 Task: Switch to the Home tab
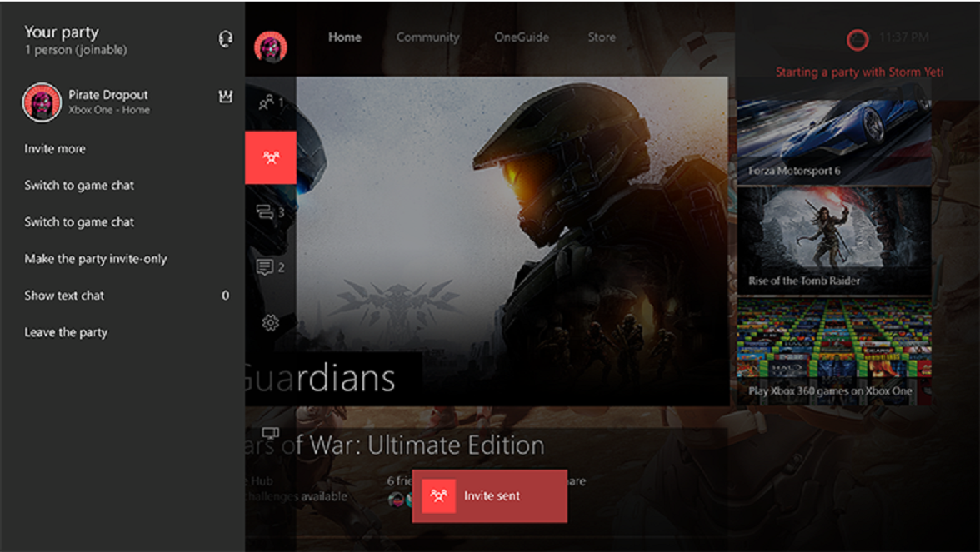(345, 37)
